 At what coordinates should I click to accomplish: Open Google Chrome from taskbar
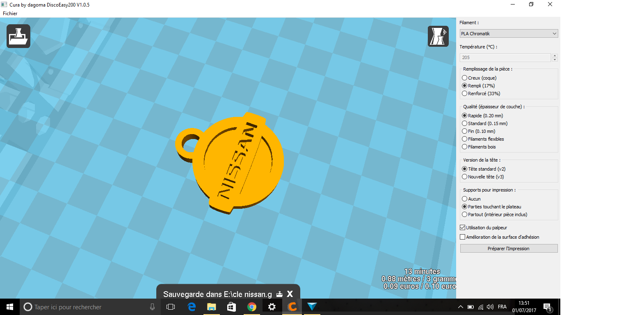pos(252,307)
